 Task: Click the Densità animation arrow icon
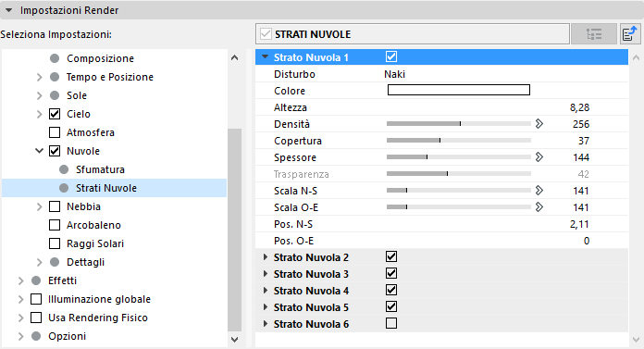coord(539,124)
